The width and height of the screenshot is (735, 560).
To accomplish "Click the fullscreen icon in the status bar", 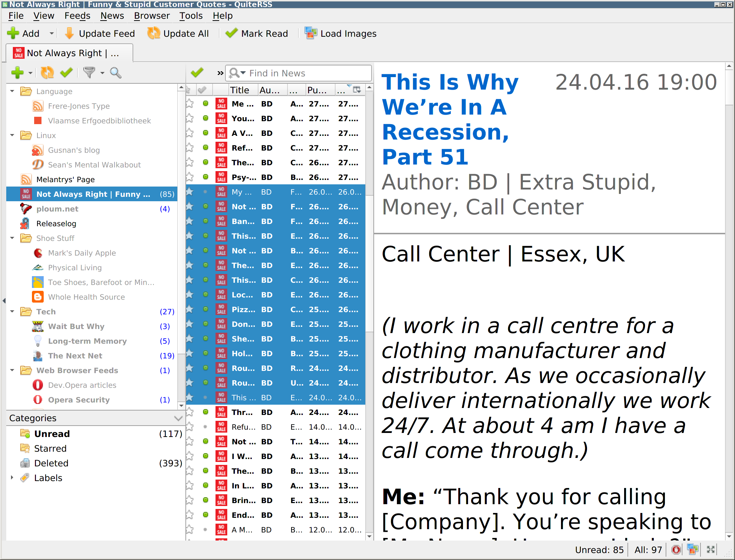I will pyautogui.click(x=711, y=550).
